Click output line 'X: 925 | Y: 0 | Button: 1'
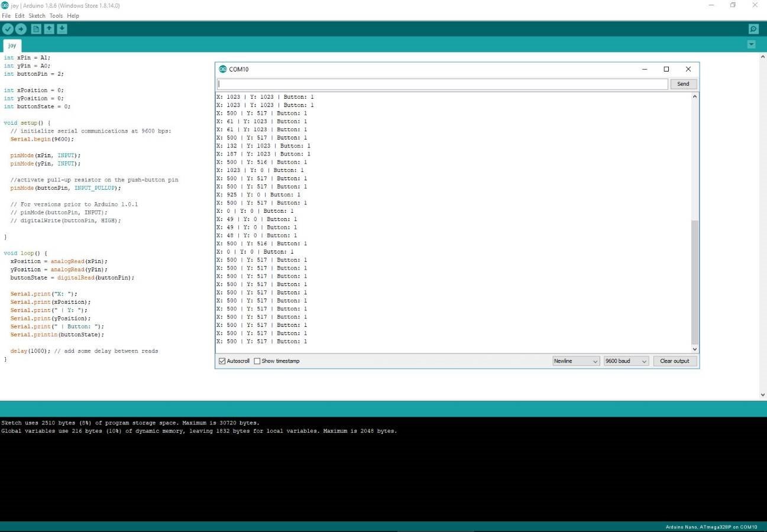The height and width of the screenshot is (532, 767). (x=258, y=194)
